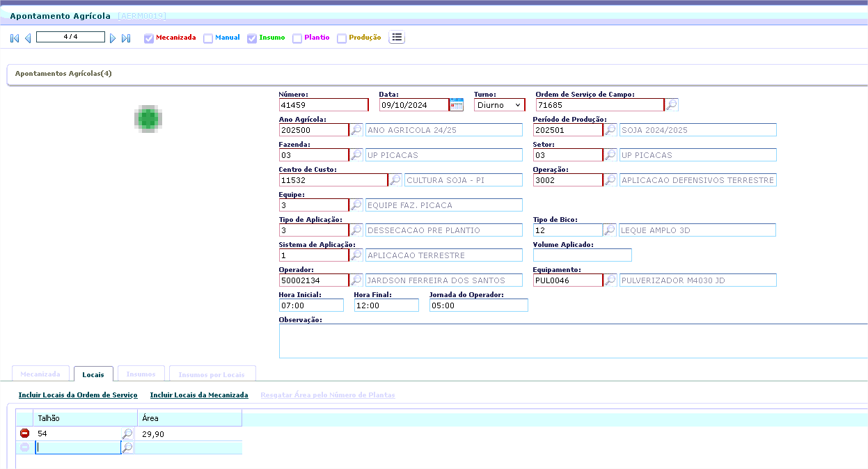Search Talhão on row 54
The image size is (868, 469).
pyautogui.click(x=127, y=434)
